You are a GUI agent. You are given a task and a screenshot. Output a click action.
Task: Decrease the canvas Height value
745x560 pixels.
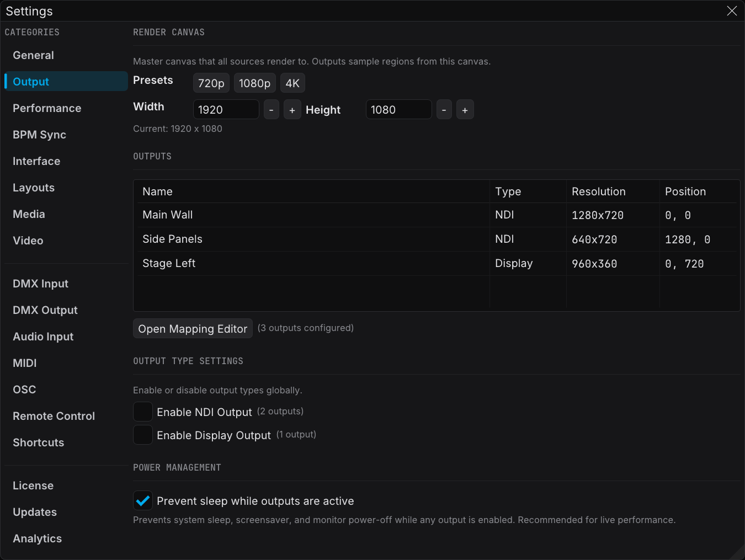tap(444, 109)
